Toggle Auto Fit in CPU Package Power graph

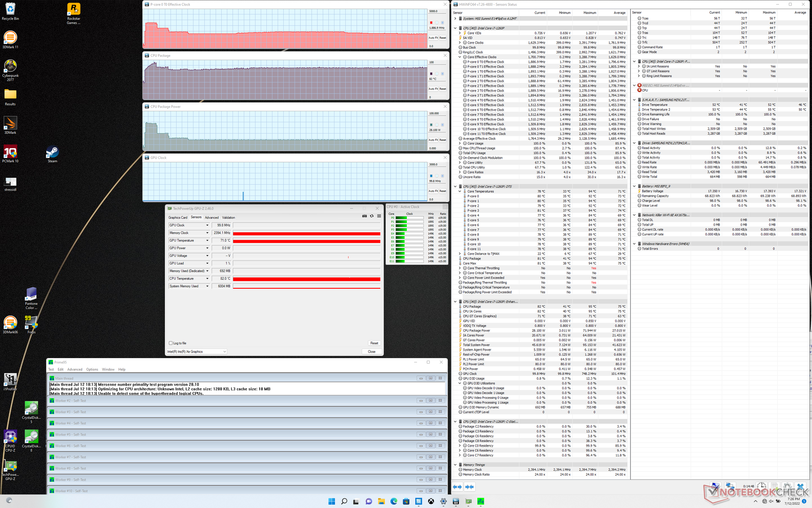[433, 140]
